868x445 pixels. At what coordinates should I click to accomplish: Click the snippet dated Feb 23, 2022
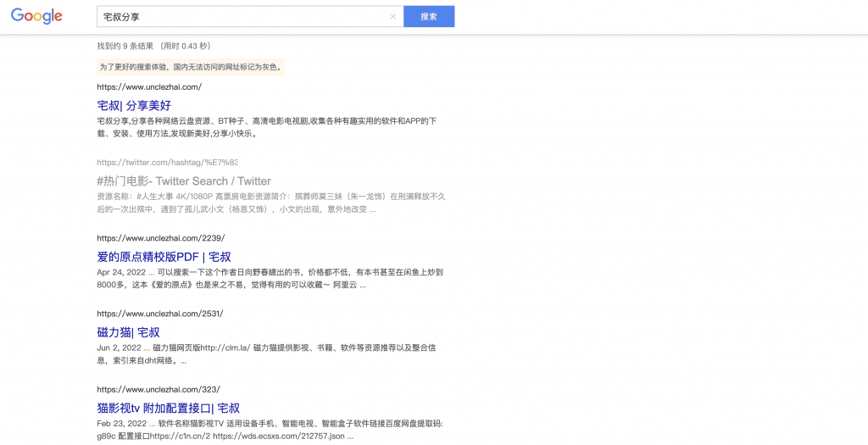coord(270,430)
